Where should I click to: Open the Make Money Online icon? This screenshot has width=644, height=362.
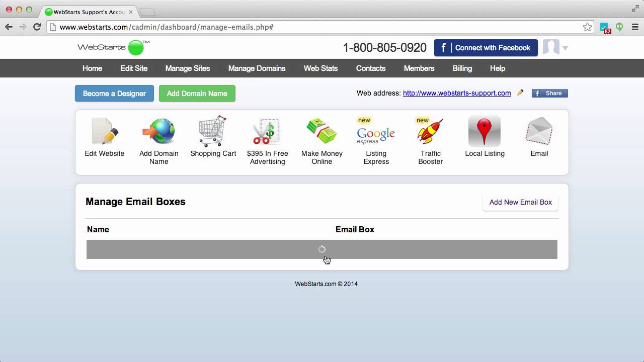[x=322, y=131]
